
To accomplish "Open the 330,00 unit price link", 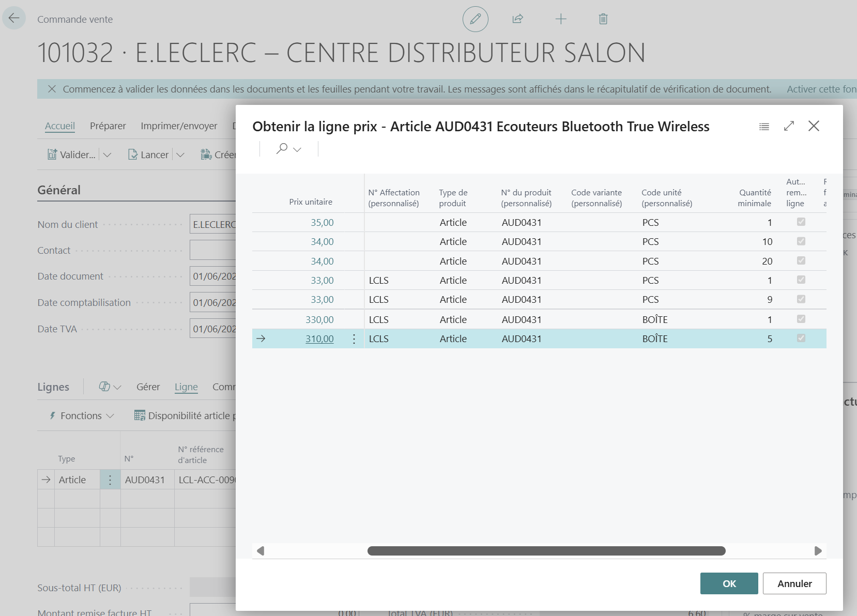I will pos(319,319).
